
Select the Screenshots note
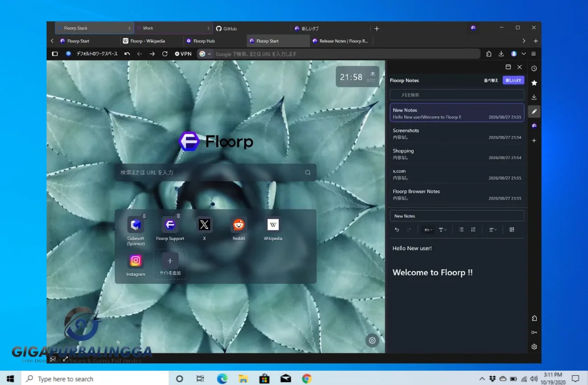pyautogui.click(x=457, y=134)
